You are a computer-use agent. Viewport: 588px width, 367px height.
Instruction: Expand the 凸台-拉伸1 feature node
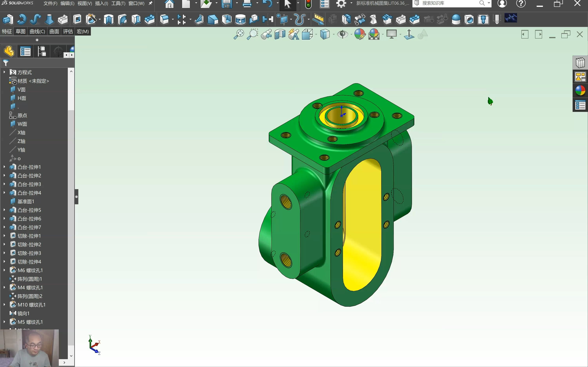coord(4,167)
